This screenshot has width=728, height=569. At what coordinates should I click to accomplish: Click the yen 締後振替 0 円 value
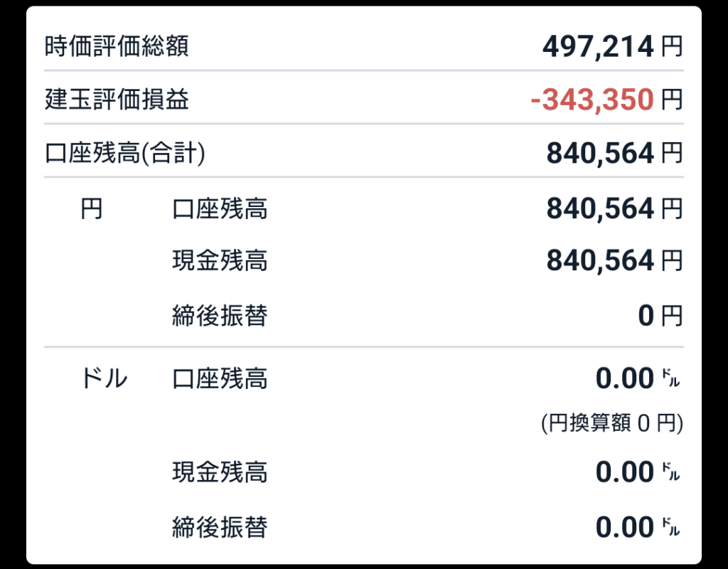(x=660, y=316)
